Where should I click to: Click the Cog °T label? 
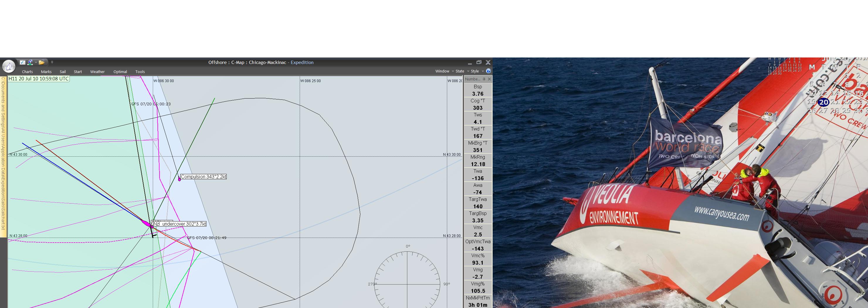click(x=478, y=101)
